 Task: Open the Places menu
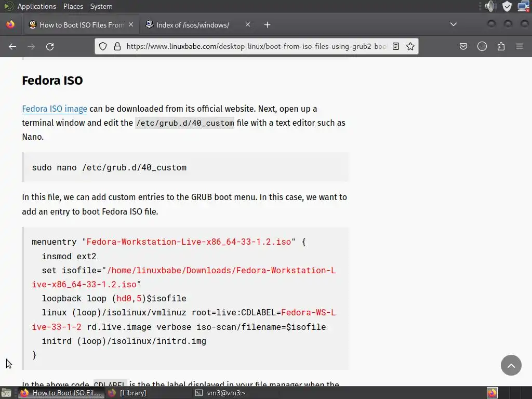73,6
